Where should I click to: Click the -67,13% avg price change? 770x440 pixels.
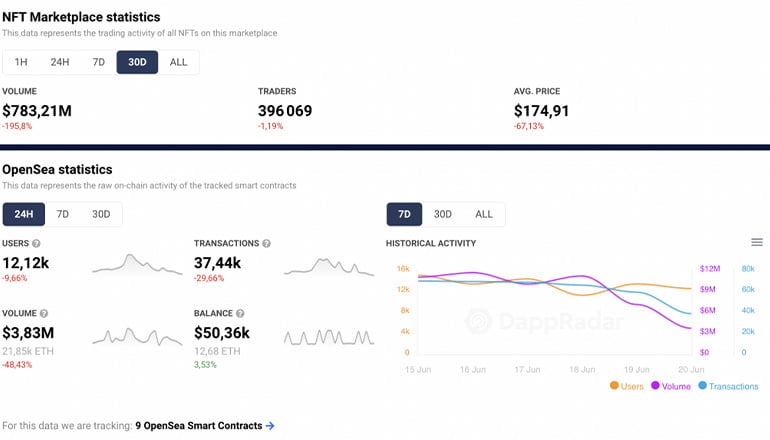point(529,126)
